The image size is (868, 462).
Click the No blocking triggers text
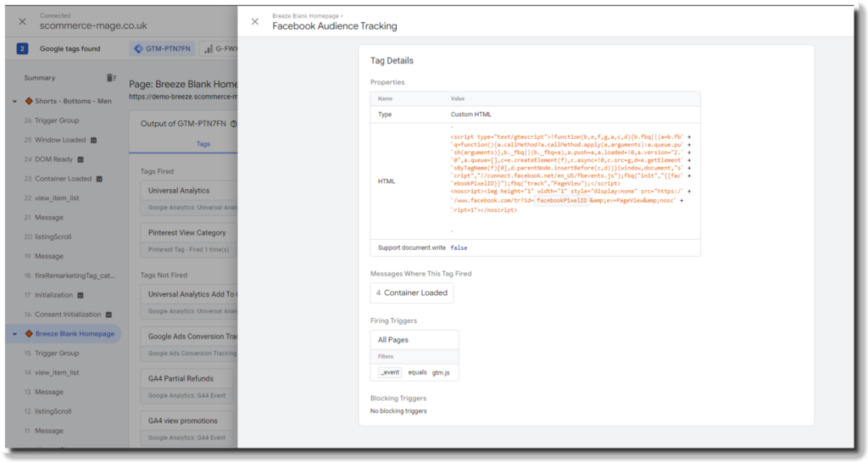(x=398, y=411)
